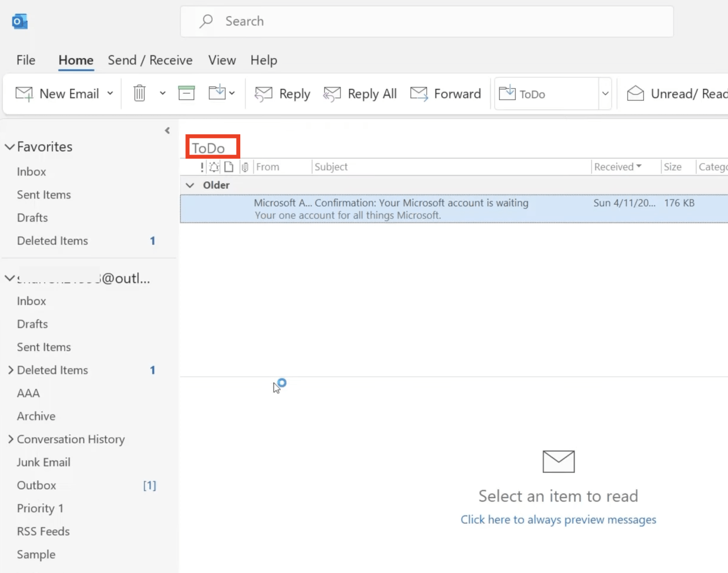
Task: Delete the email using the trash icon
Action: [x=139, y=93]
